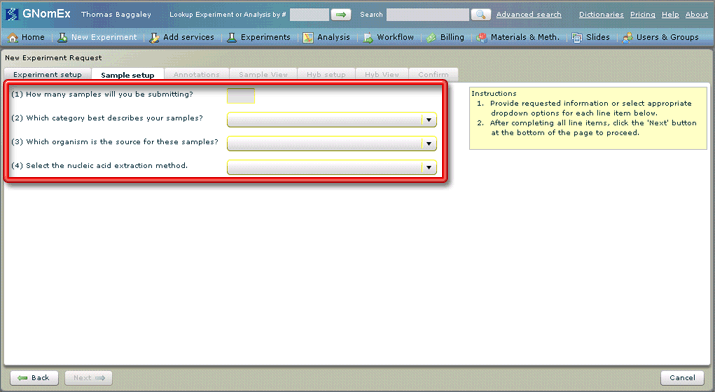The height and width of the screenshot is (392, 715).
Task: Click the Billing money icon
Action: (431, 37)
